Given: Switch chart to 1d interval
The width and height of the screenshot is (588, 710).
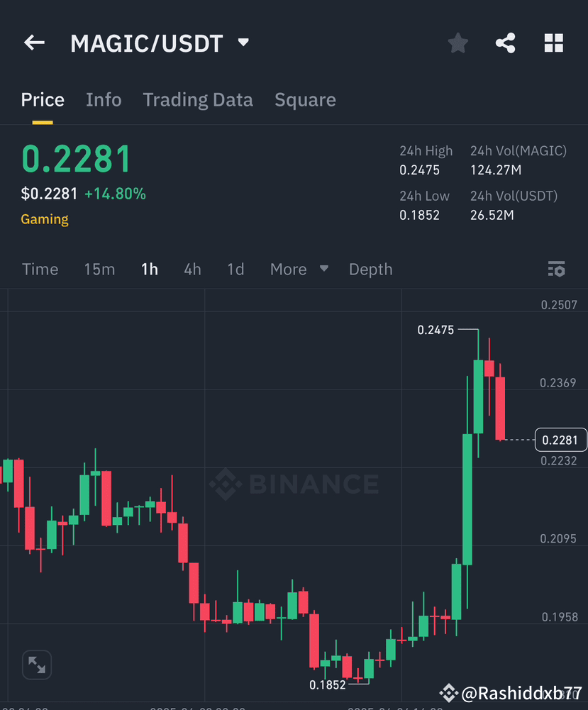Looking at the screenshot, I should (235, 269).
